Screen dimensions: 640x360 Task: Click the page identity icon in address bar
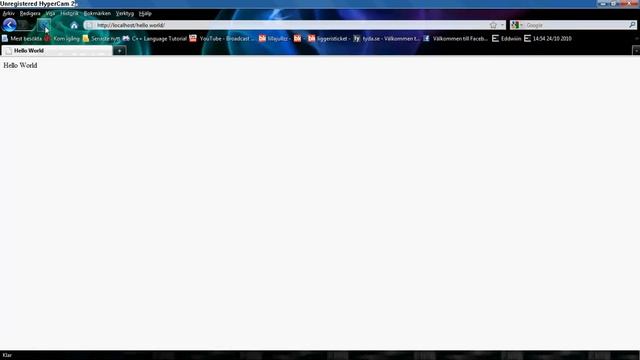90,25
